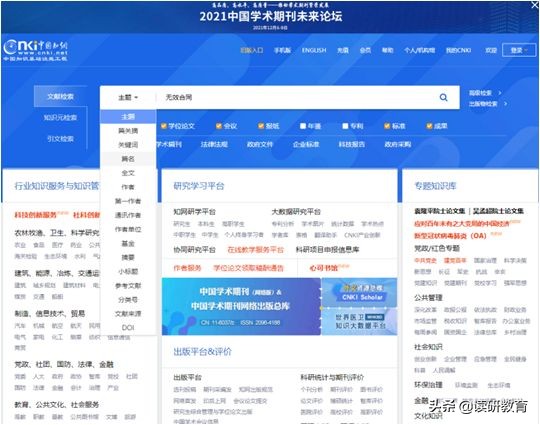Viewport: 540px width, 425px height.
Task: Close the forum banner with X
Action: coord(534,5)
